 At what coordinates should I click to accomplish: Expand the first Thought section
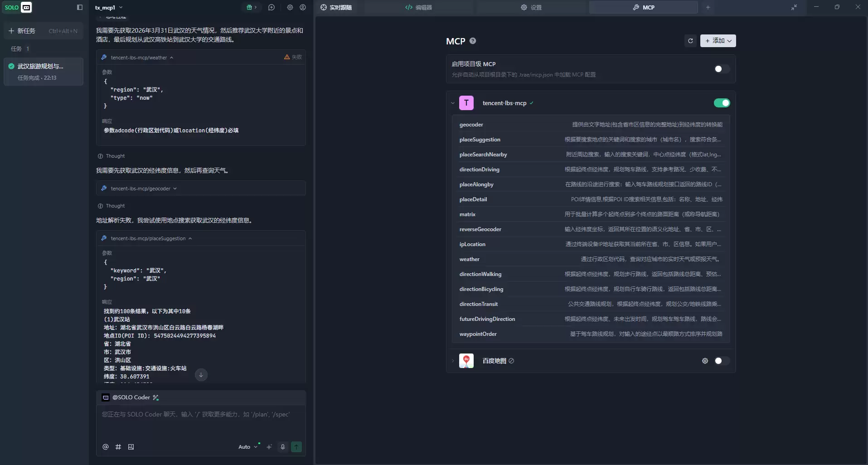112,156
